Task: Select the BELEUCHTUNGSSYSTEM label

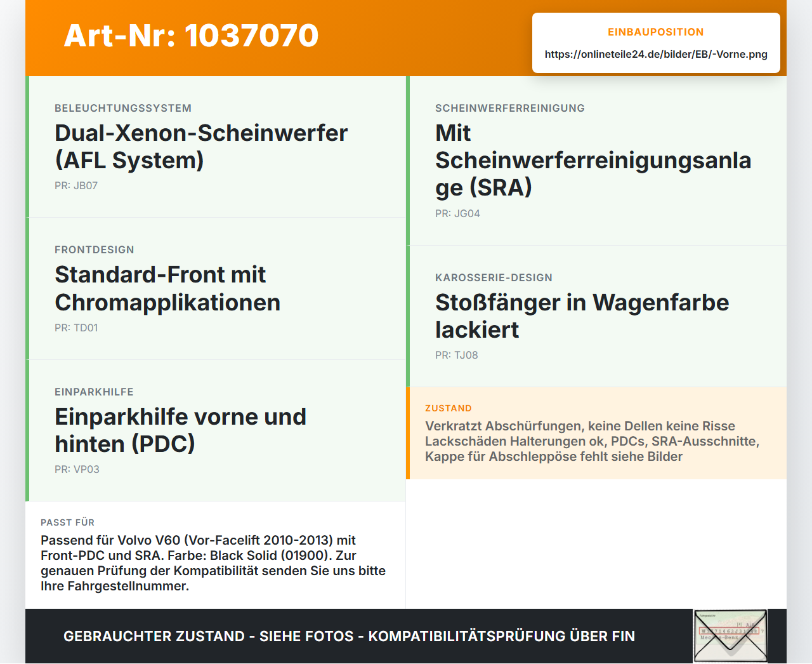Action: (123, 108)
